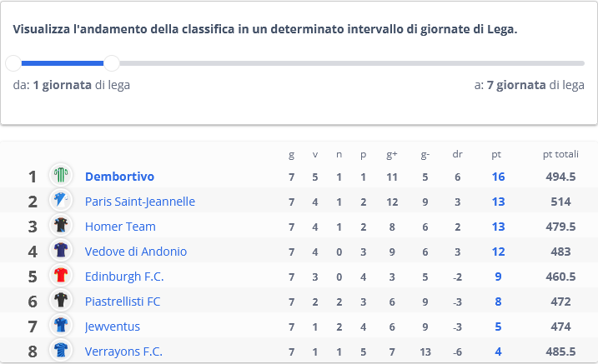Open the Verrayons F.C. team link
Screen dimensions: 598x364
tap(123, 352)
